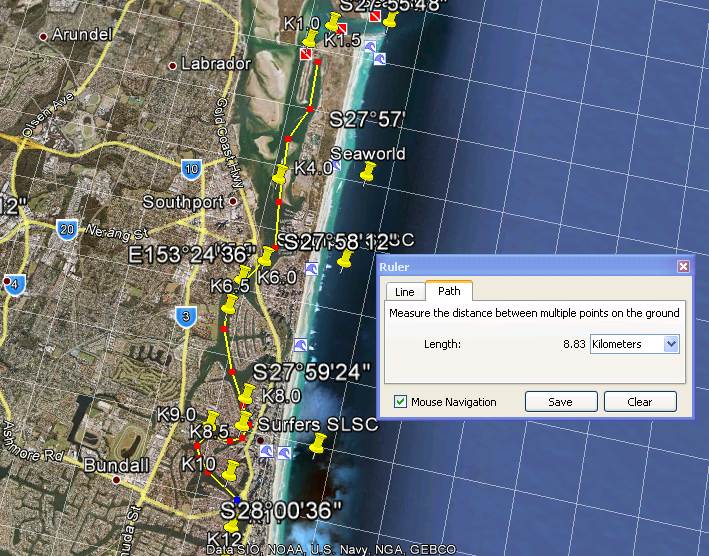Click the K9.0 yellow pushpin
The width and height of the screenshot is (709, 556).
(x=211, y=418)
